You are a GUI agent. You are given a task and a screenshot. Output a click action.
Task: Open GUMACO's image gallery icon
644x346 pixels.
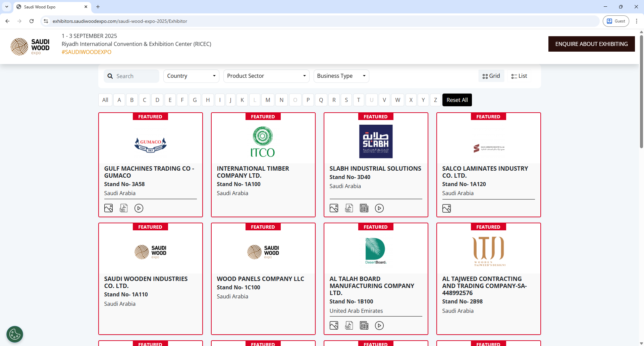pos(108,208)
